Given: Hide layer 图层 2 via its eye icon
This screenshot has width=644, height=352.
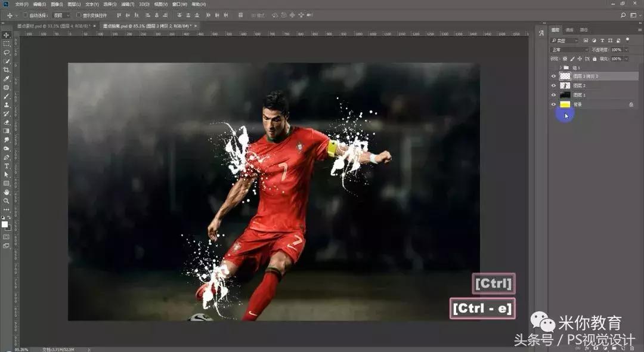Looking at the screenshot, I should (553, 85).
